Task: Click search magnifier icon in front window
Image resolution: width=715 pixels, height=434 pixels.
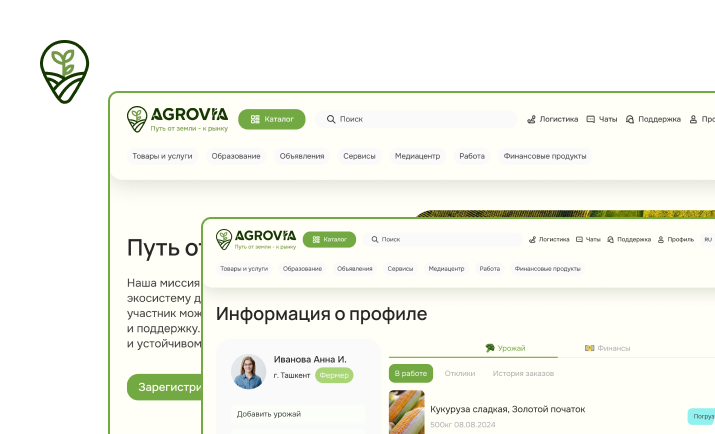Action: (x=375, y=239)
